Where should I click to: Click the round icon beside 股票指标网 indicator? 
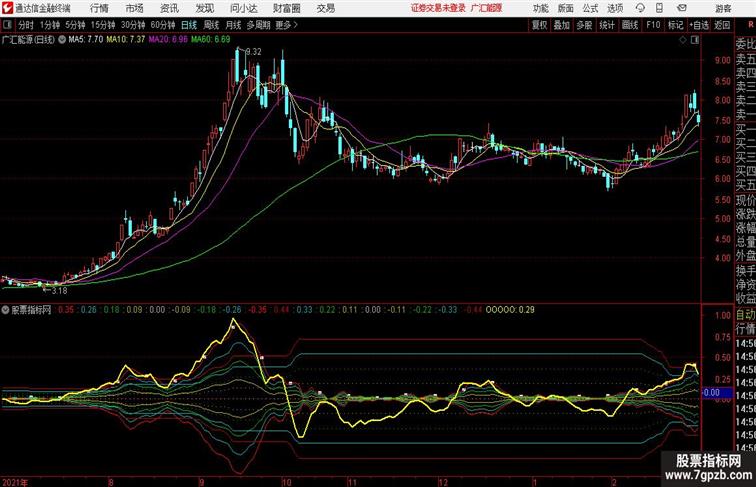coord(5,310)
